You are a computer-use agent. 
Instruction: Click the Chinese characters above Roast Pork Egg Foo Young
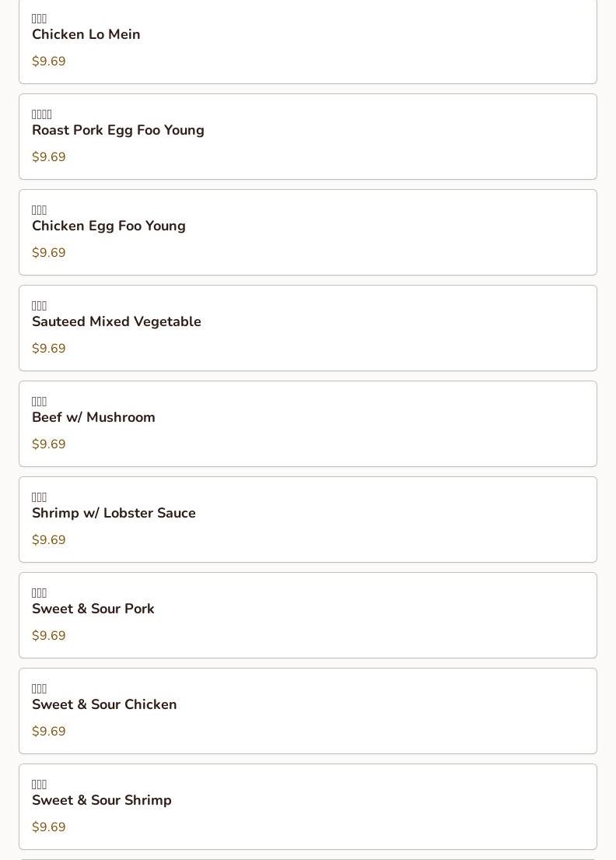[x=42, y=114]
